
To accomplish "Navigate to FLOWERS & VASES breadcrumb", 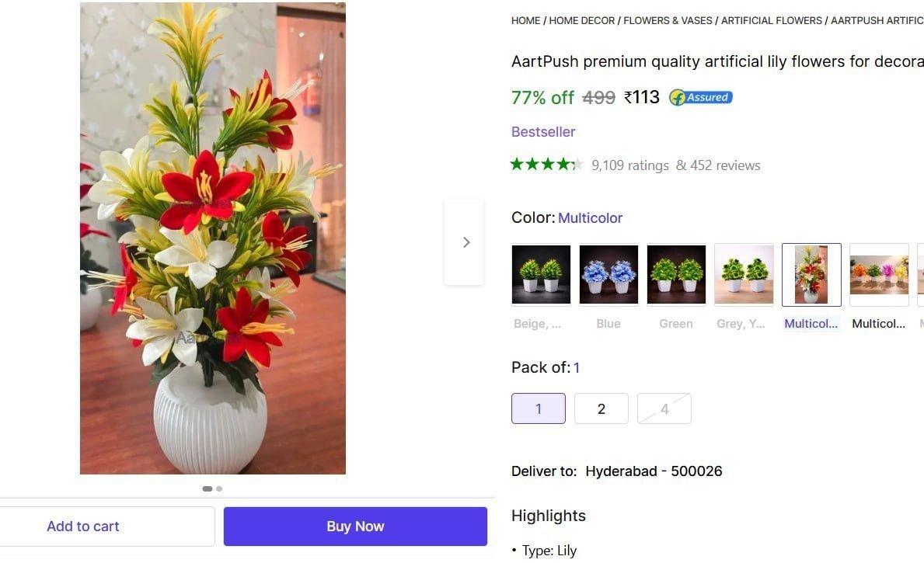I will 668,21.
